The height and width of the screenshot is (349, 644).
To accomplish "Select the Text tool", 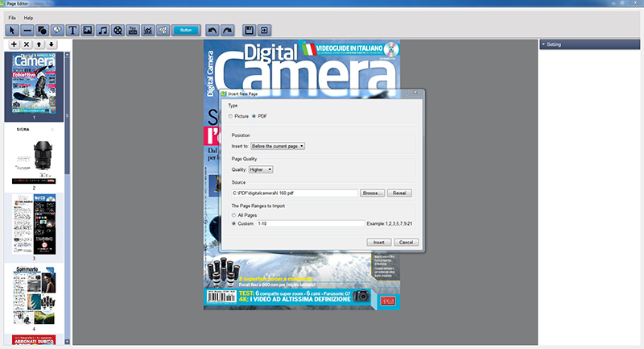I will 72,30.
